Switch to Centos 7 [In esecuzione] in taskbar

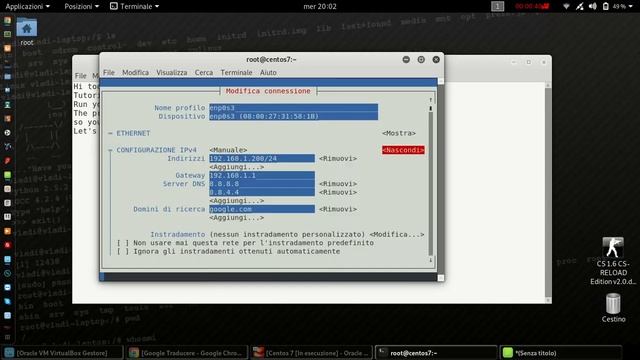pyautogui.click(x=312, y=353)
